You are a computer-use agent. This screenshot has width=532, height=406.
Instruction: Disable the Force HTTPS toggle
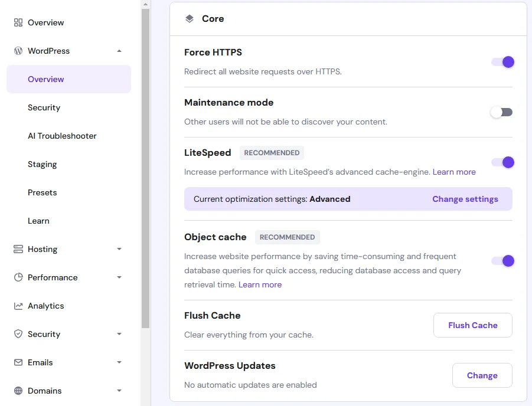pyautogui.click(x=501, y=62)
